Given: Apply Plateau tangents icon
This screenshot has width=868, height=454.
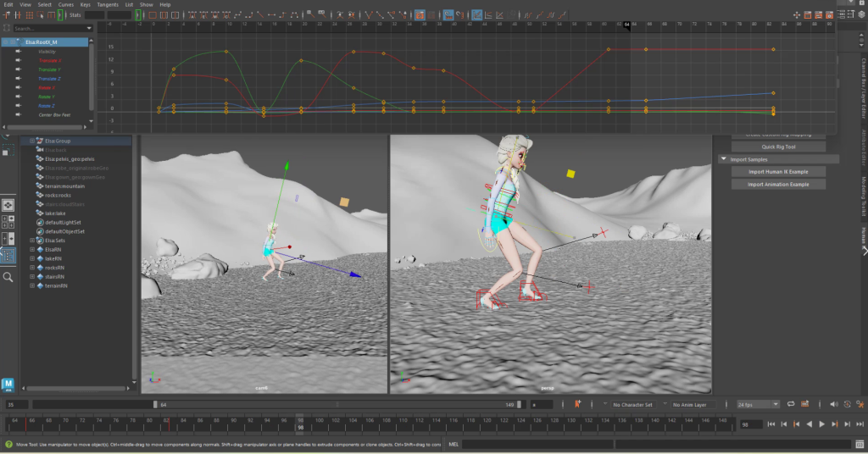Looking at the screenshot, I should (294, 15).
